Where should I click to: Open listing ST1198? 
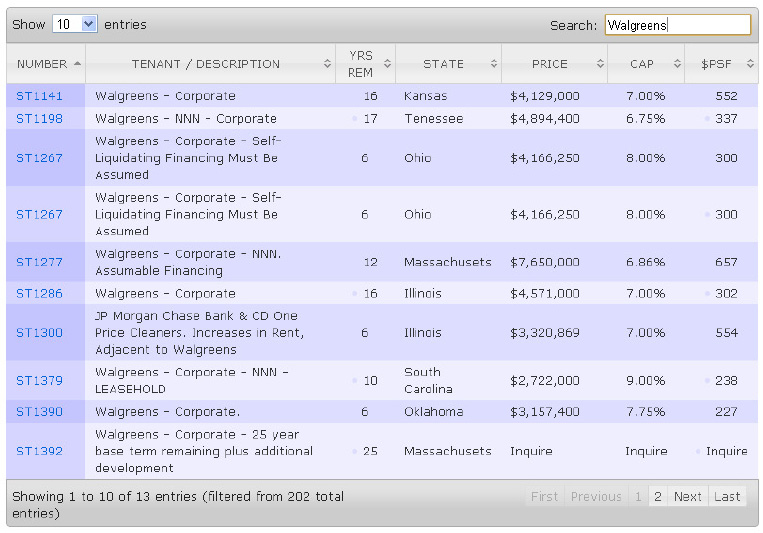tap(39, 118)
